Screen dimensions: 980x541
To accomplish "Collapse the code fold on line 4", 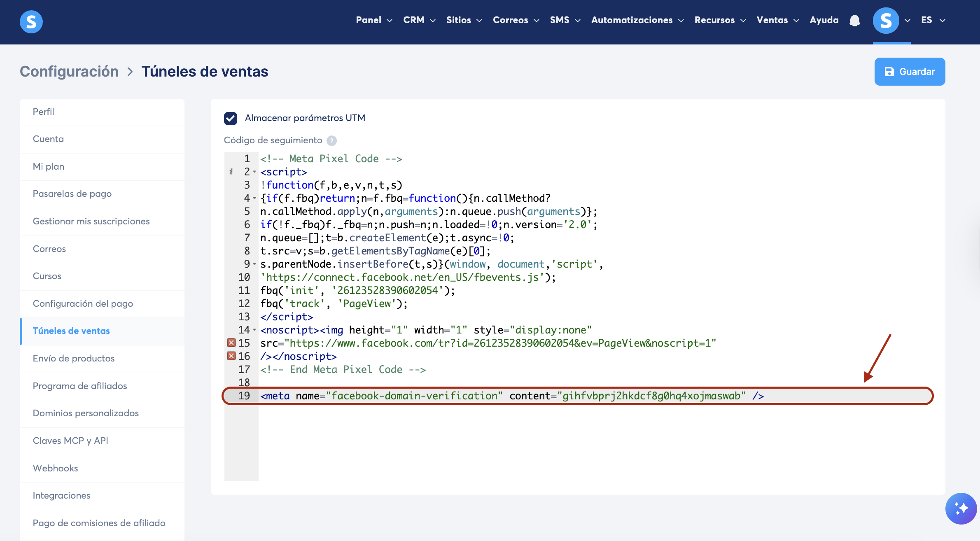I will (254, 198).
